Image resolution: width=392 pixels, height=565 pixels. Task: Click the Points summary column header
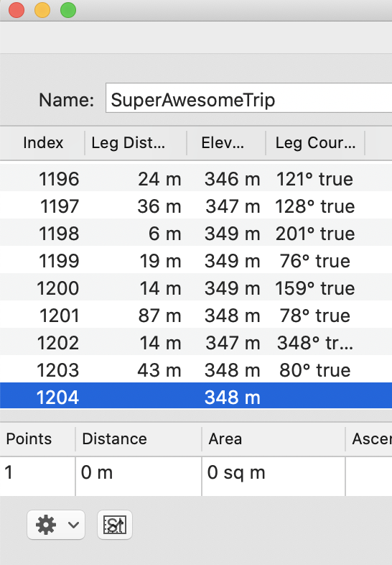pyautogui.click(x=37, y=439)
